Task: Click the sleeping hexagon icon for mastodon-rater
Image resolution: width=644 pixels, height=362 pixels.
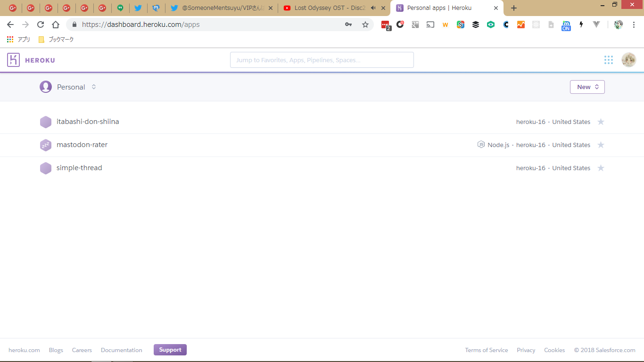Action: click(46, 145)
